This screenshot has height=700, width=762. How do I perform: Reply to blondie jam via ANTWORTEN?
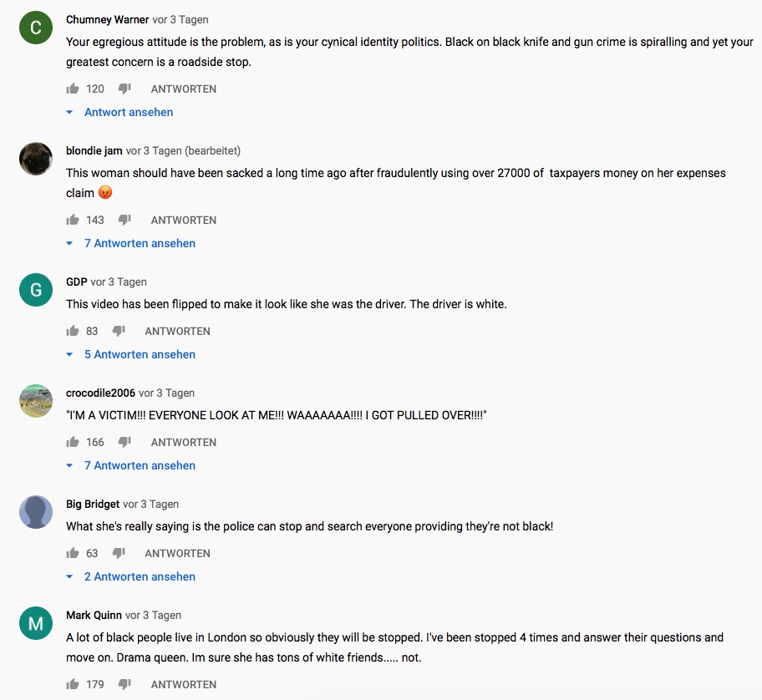(x=183, y=220)
